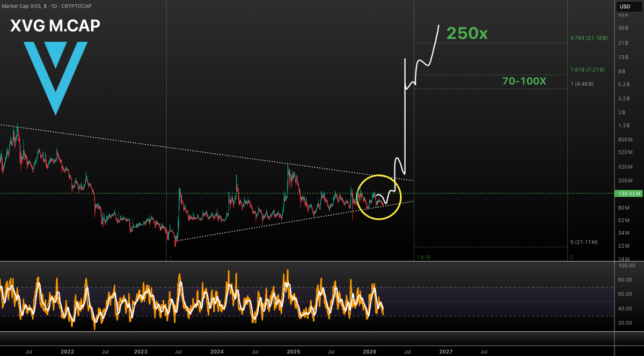Click the 100.00 oscillator scale label
The height and width of the screenshot is (356, 644).
pyautogui.click(x=626, y=265)
